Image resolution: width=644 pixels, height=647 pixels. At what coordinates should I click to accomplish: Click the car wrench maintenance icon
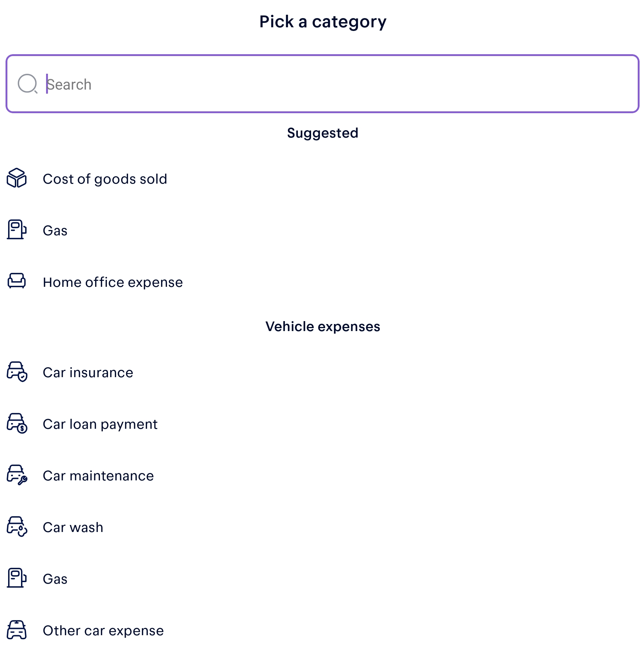coord(17,475)
